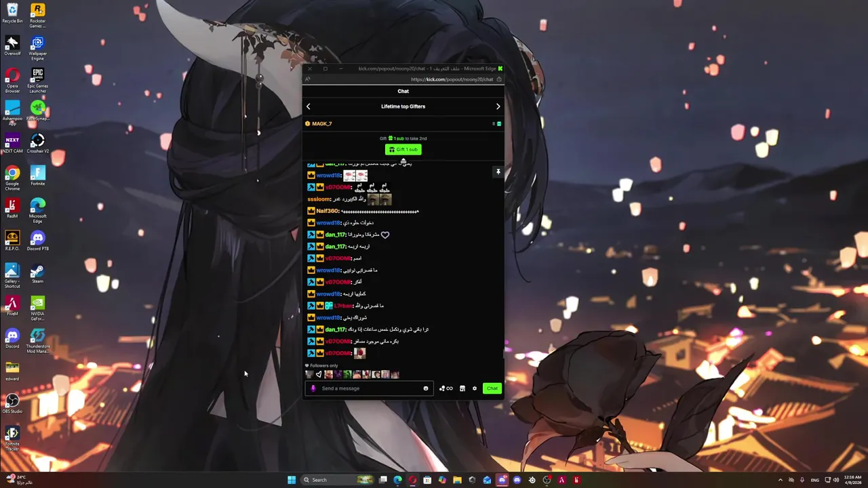868x488 pixels.
Task: Open the Windows Start menu
Action: [x=292, y=480]
